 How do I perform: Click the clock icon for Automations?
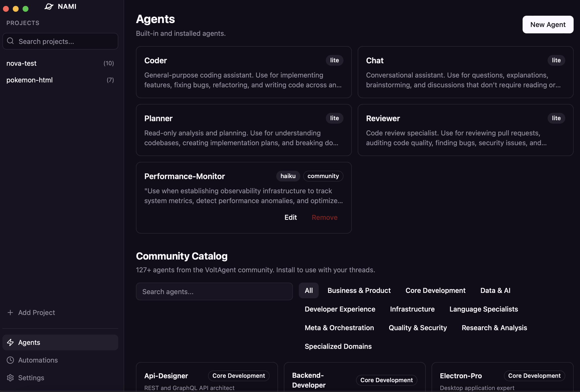point(10,360)
